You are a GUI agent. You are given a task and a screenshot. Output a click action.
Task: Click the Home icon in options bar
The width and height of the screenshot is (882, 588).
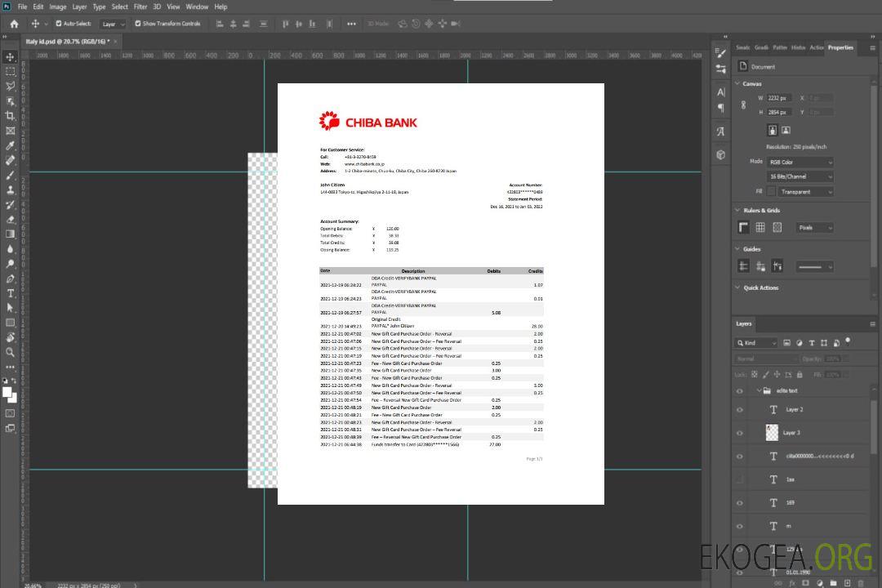[x=14, y=24]
